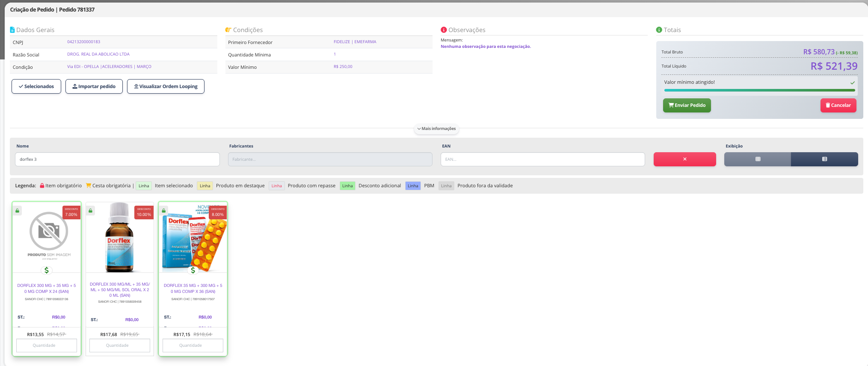Open DORFLEX 300 MG + 35 MG COMP X 24 title
Viewport: 868px width, 366px height.
click(x=47, y=289)
